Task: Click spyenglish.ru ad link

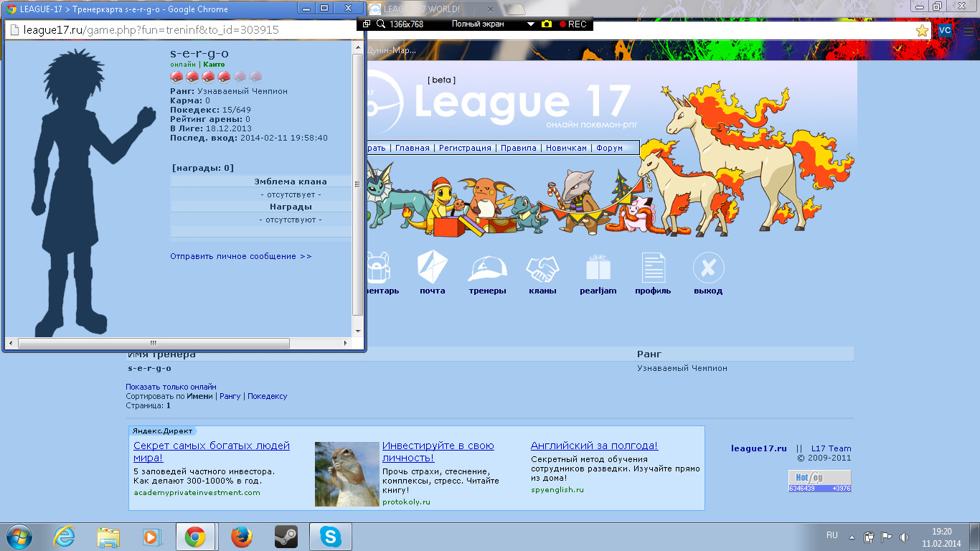Action: [x=557, y=490]
